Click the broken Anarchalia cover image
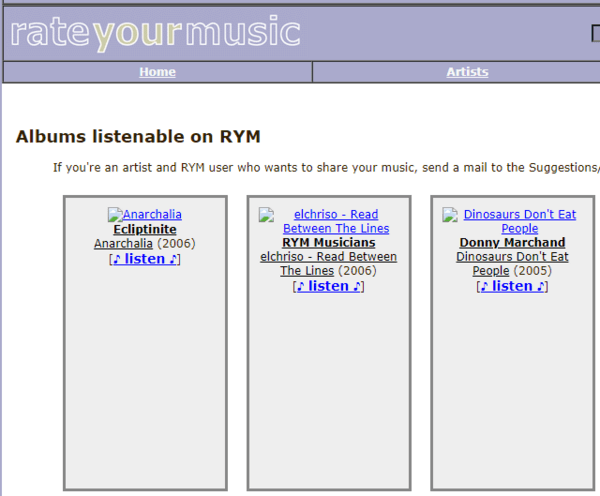This screenshot has width=600, height=496. [115, 215]
